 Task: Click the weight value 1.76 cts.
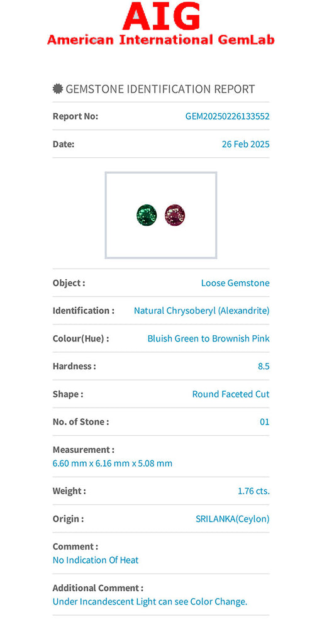254,491
